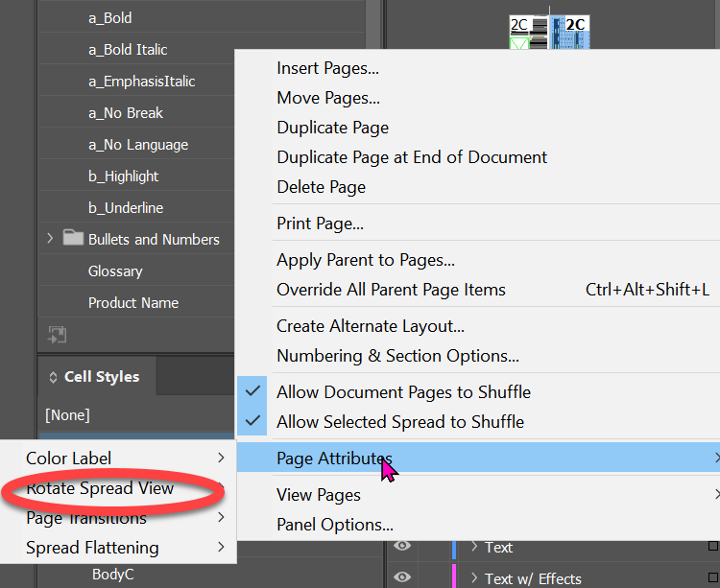Choose Rotate Spread View from submenu

point(100,488)
